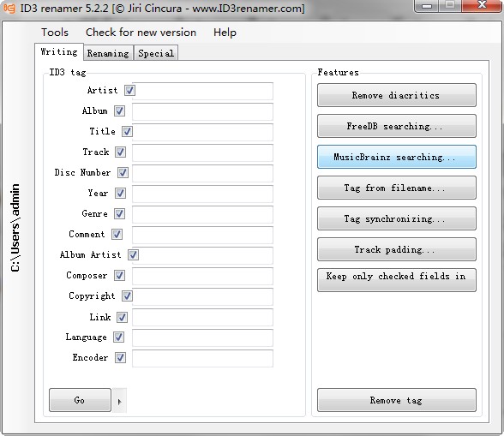504x436 pixels.
Task: Uncheck the Track checkbox
Action: (x=121, y=152)
